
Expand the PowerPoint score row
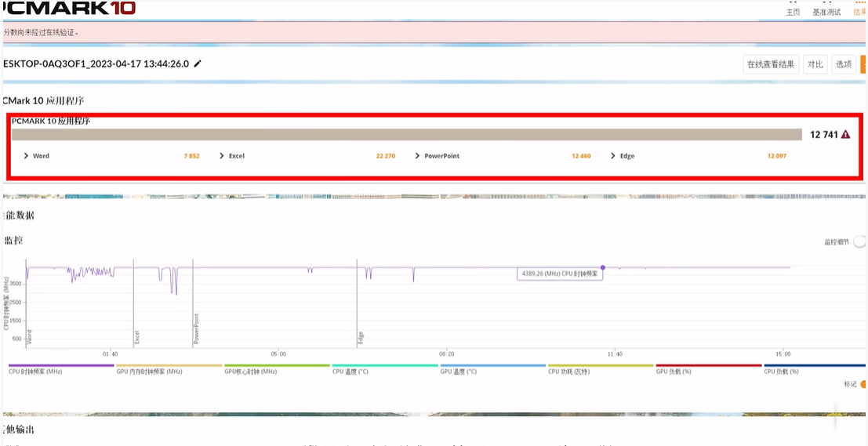[x=417, y=156]
